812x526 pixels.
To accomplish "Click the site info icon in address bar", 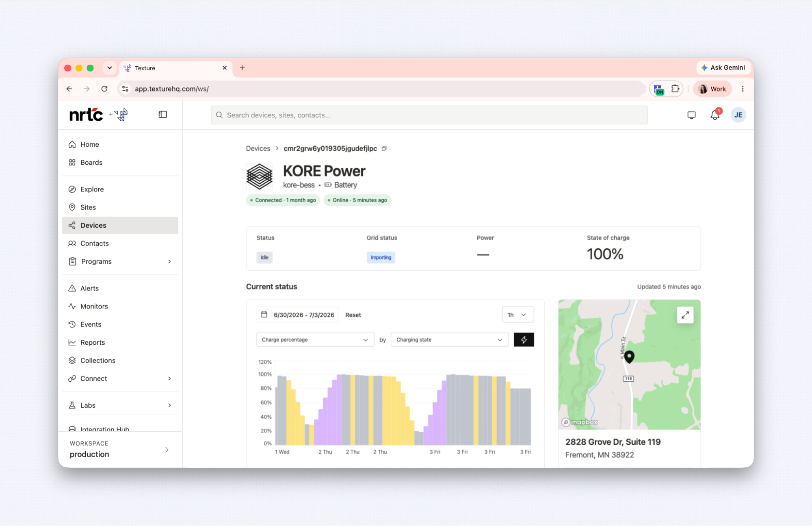I will coord(125,89).
